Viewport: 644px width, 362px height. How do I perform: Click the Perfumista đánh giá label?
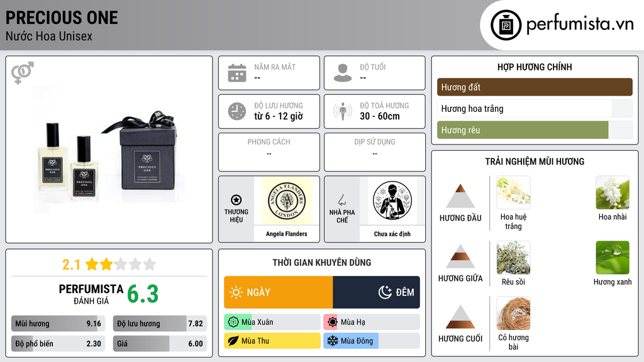pos(91,294)
